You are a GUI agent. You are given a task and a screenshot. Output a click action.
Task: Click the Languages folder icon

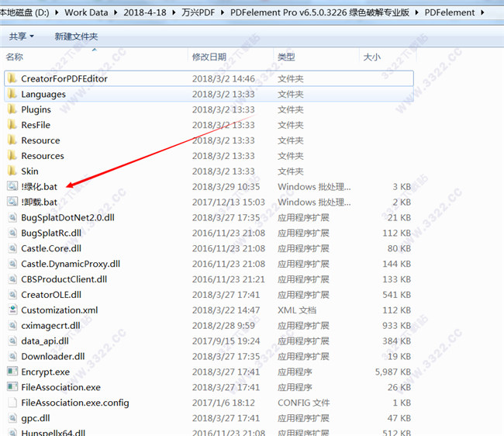(12, 94)
